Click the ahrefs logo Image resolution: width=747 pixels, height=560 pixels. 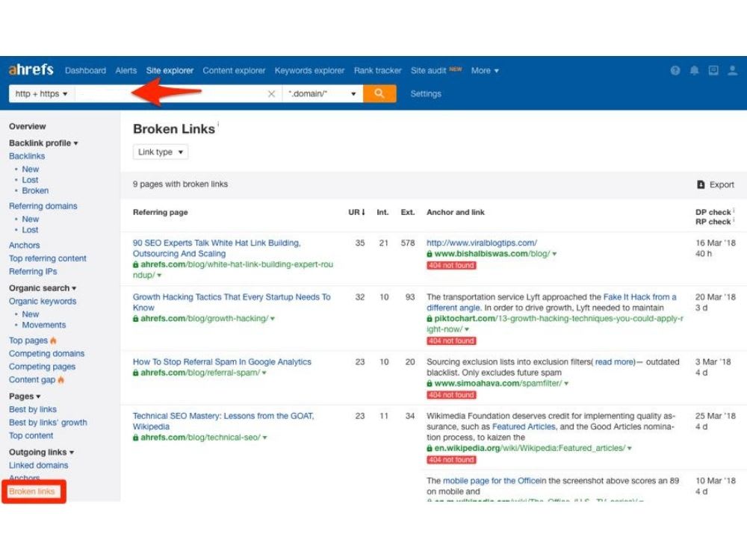(31, 69)
